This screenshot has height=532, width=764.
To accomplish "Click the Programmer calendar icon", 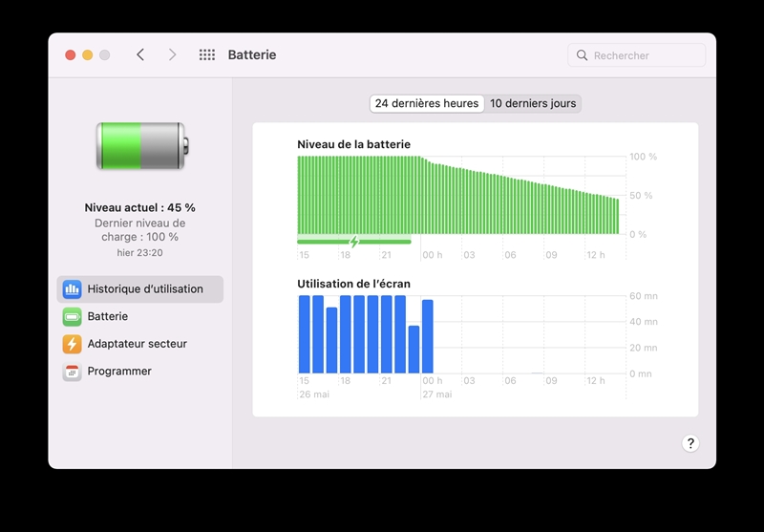I will (73, 372).
